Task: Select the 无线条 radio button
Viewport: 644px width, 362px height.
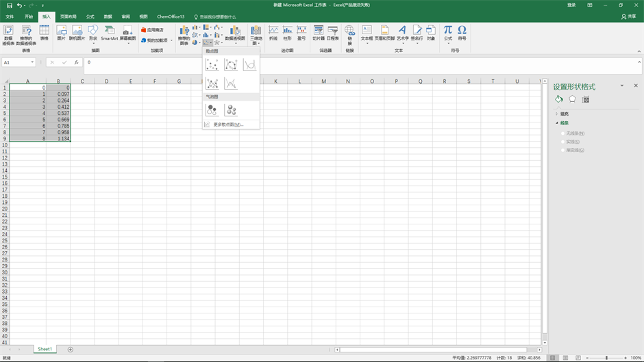Action: [x=564, y=133]
